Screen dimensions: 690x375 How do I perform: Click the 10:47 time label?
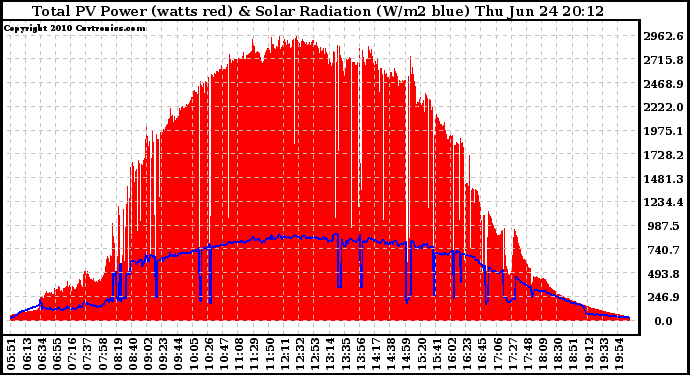224,354
